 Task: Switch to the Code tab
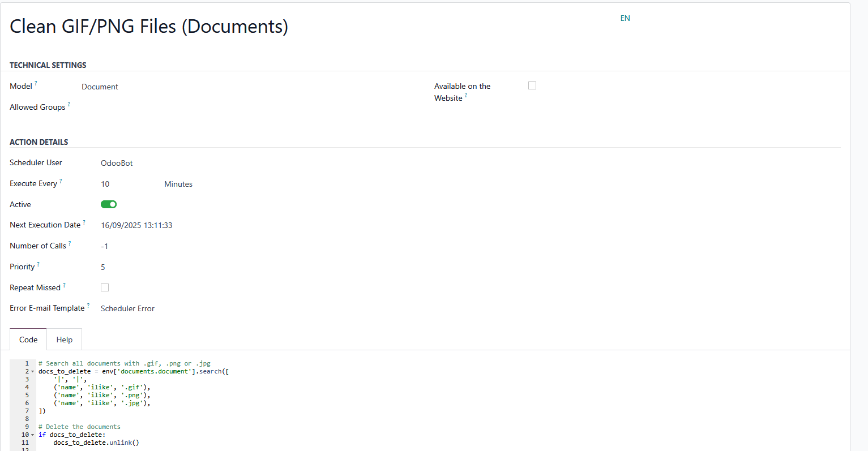tap(28, 340)
